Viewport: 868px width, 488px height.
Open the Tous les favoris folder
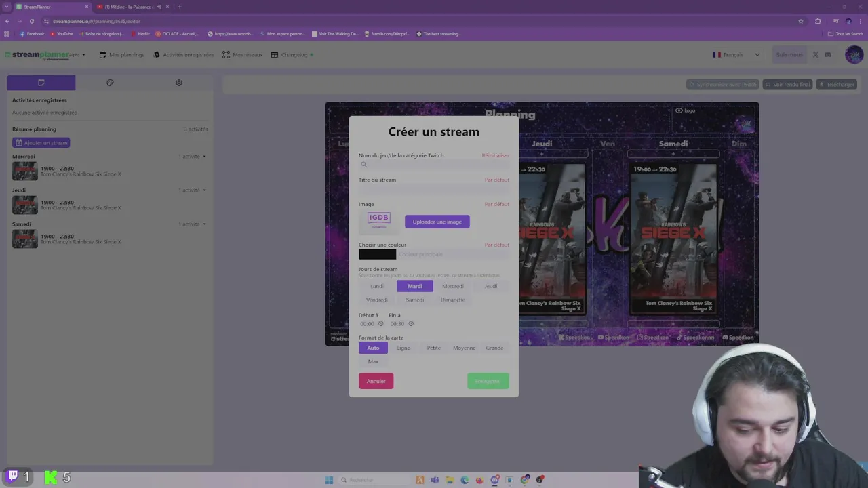[846, 34]
